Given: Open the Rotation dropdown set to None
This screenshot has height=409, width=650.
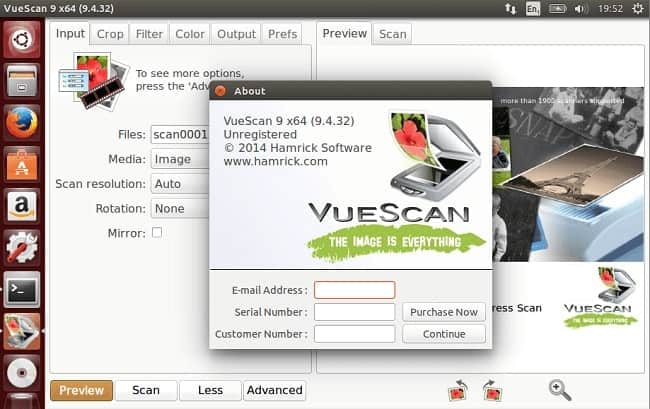Looking at the screenshot, I should [x=180, y=208].
